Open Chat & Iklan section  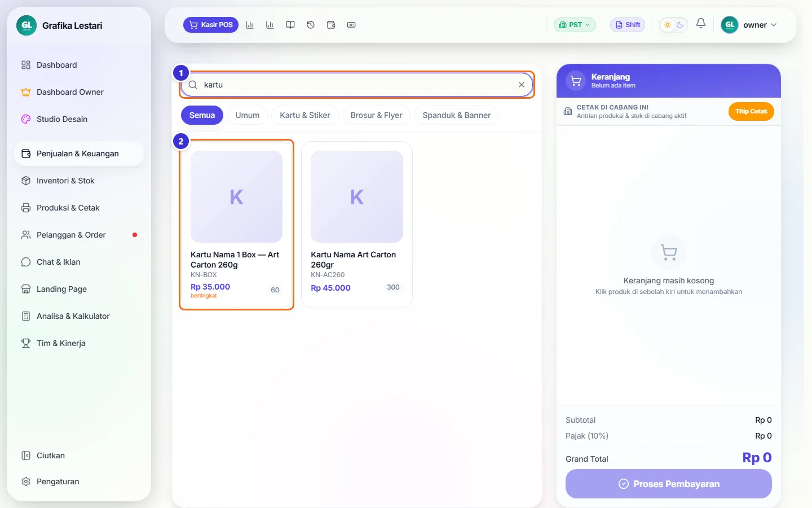(79, 262)
